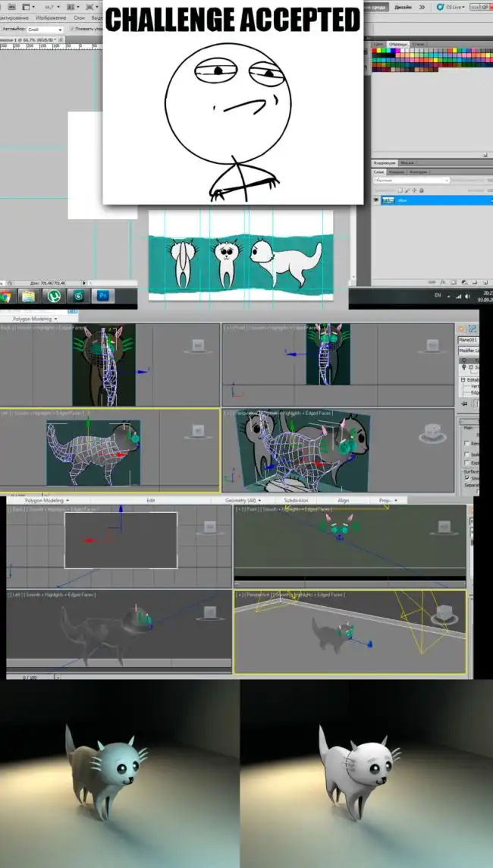Click the Windows Start button

point(5,296)
